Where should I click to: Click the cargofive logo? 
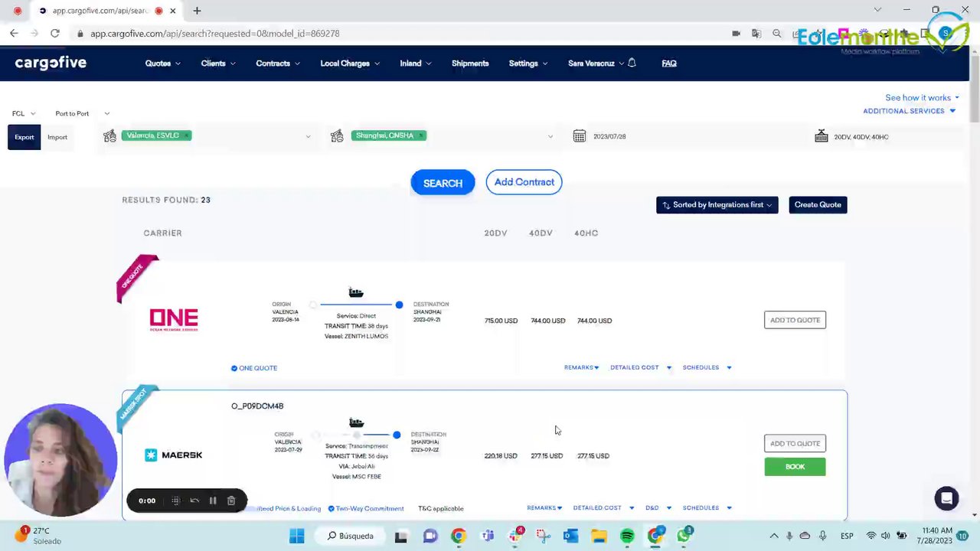pyautogui.click(x=51, y=63)
